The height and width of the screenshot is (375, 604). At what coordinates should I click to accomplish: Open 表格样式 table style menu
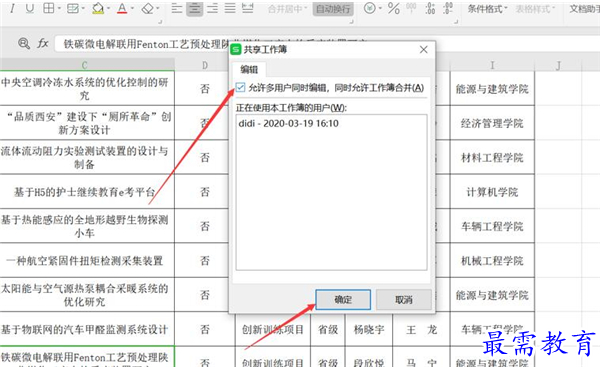(x=535, y=8)
